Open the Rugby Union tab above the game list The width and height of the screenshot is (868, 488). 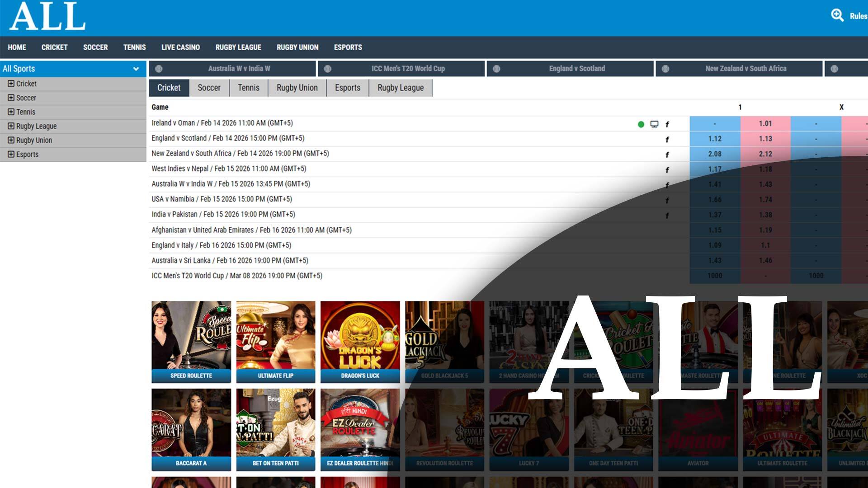[x=297, y=88]
